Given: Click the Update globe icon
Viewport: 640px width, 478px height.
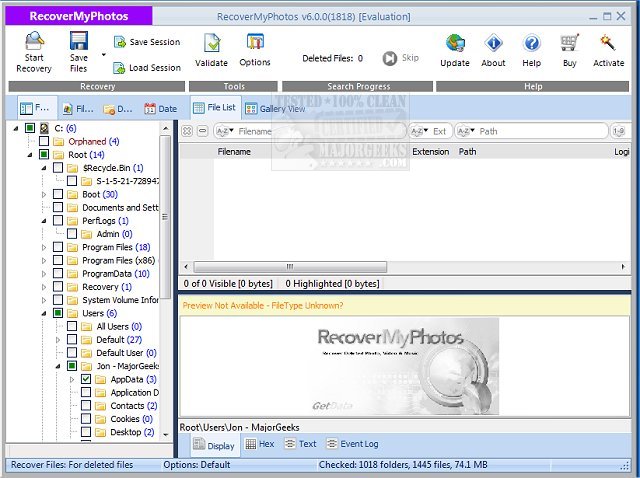Looking at the screenshot, I should point(455,42).
